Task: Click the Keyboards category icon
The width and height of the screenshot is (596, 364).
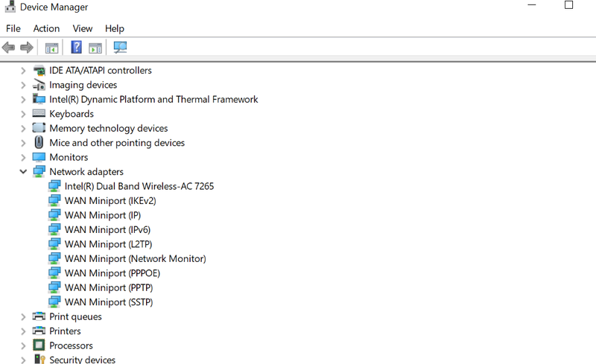Action: (x=39, y=113)
